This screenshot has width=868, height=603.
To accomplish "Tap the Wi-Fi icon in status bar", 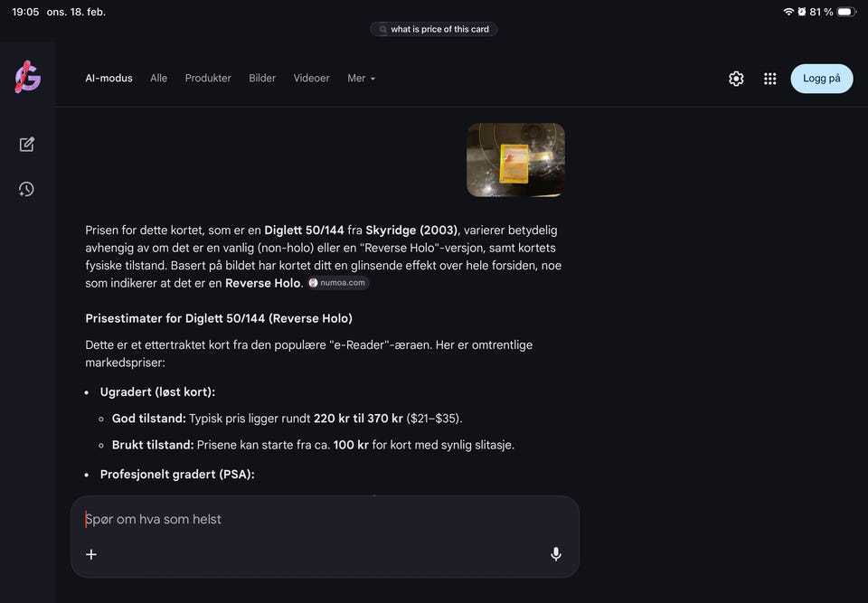I will (788, 12).
